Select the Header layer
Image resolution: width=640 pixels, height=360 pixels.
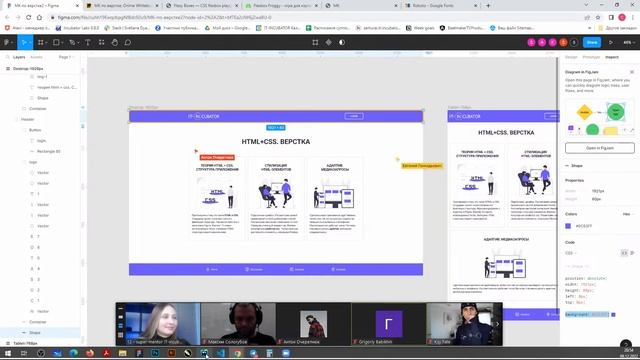28,119
